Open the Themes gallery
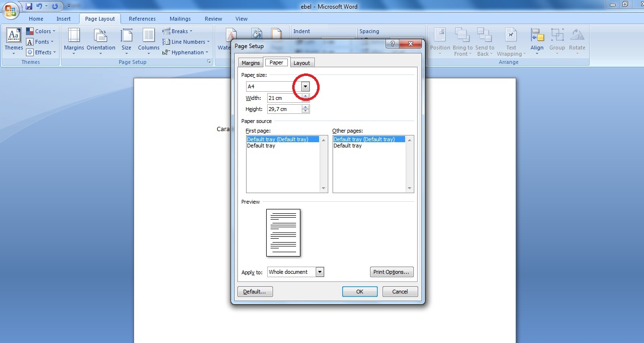The height and width of the screenshot is (343, 644). tap(13, 42)
